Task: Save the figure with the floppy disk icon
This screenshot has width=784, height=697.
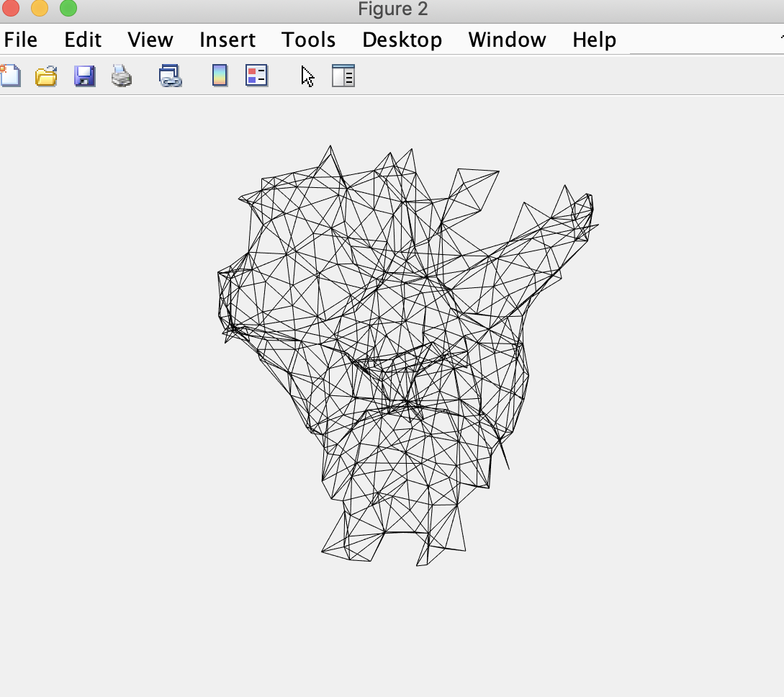Action: [85, 76]
